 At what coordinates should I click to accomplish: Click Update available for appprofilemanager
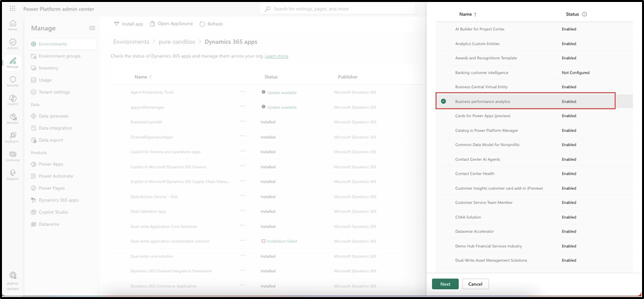282,107
